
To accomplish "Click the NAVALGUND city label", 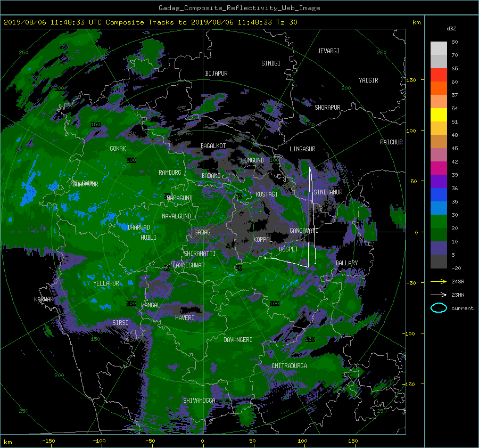I will [x=176, y=216].
